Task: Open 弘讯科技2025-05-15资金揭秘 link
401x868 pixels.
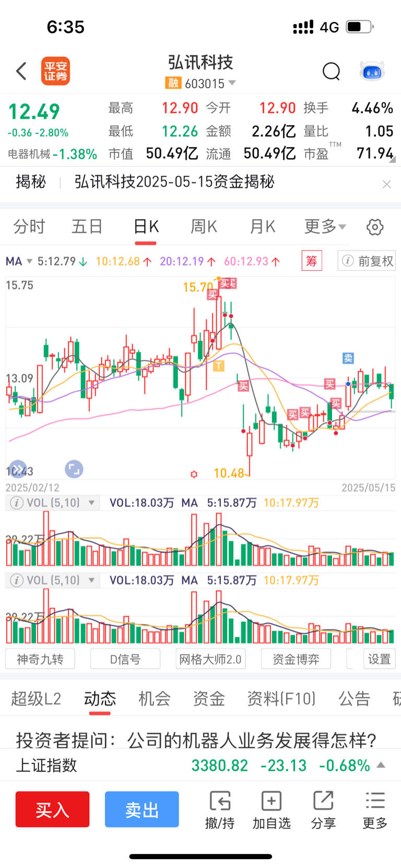Action: click(174, 182)
